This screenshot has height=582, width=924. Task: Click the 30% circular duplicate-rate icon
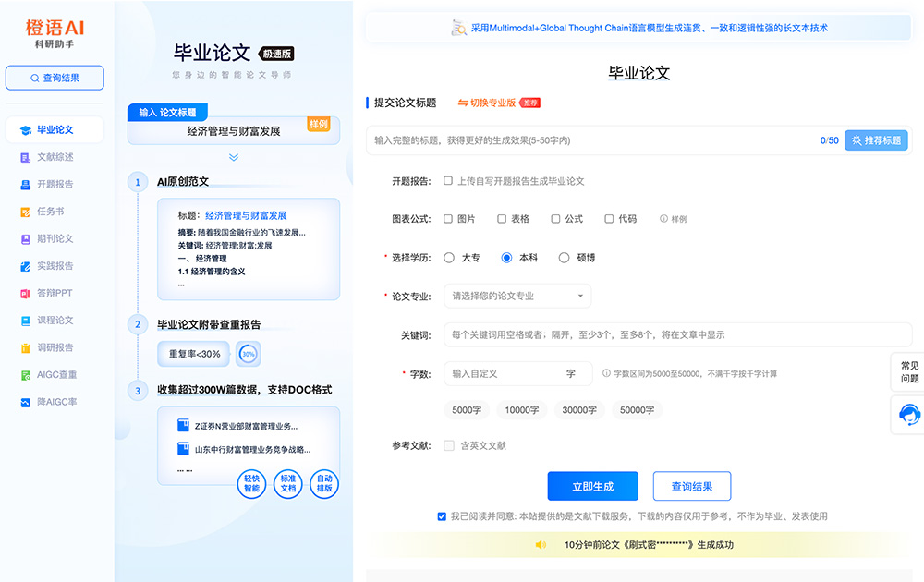tap(249, 354)
